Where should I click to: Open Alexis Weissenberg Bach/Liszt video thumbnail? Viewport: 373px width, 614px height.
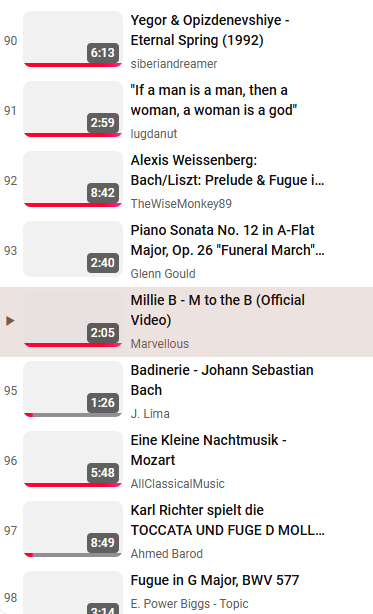pos(73,179)
